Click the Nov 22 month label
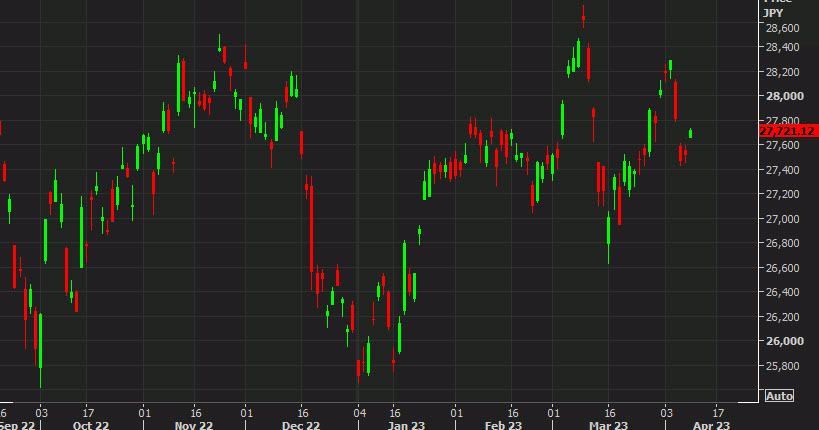The height and width of the screenshot is (430, 819). tap(194, 425)
